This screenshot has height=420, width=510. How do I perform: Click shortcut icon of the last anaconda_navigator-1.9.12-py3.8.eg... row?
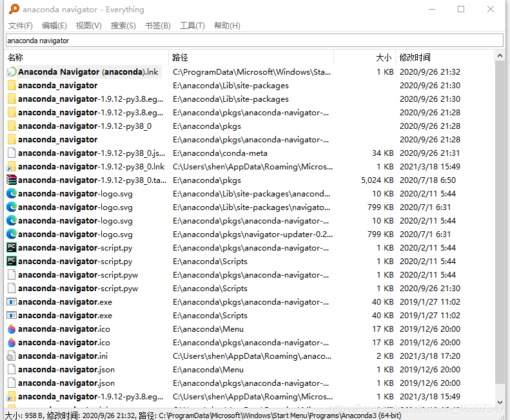pyautogui.click(x=12, y=397)
